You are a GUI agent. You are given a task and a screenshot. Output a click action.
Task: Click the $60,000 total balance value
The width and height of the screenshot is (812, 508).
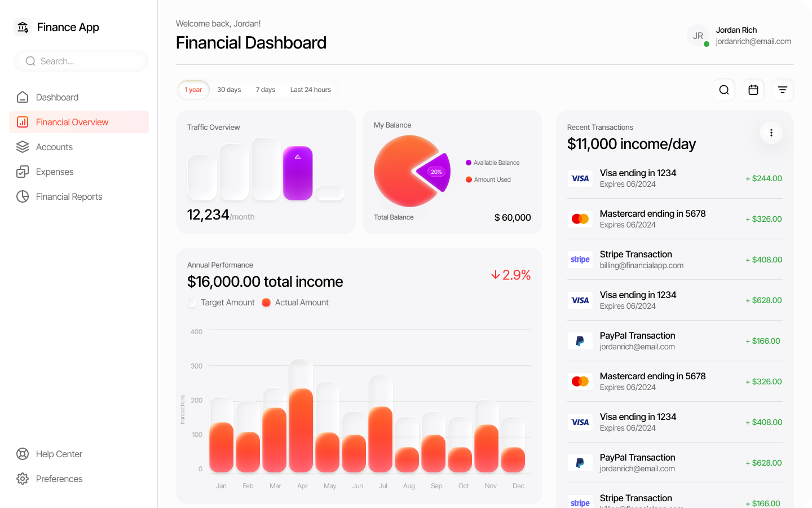click(x=513, y=217)
